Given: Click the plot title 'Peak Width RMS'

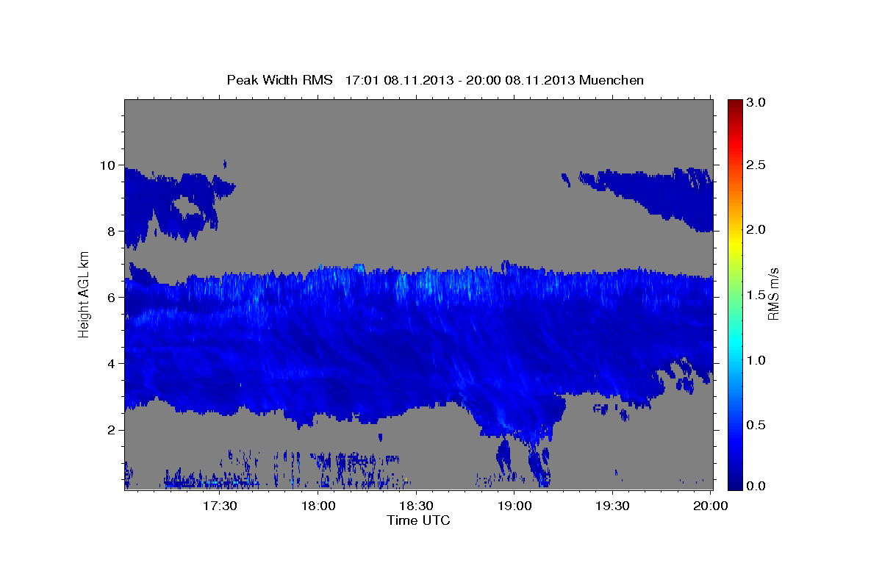Looking at the screenshot, I should coord(279,80).
